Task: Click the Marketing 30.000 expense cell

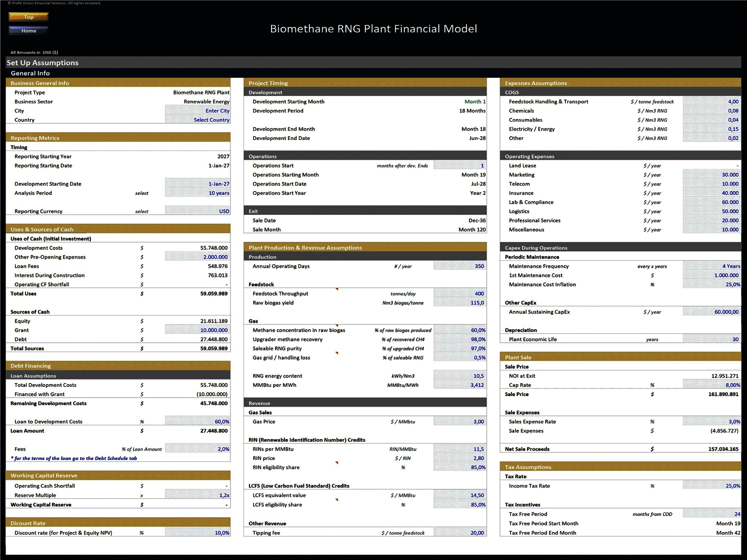Action: click(712, 175)
